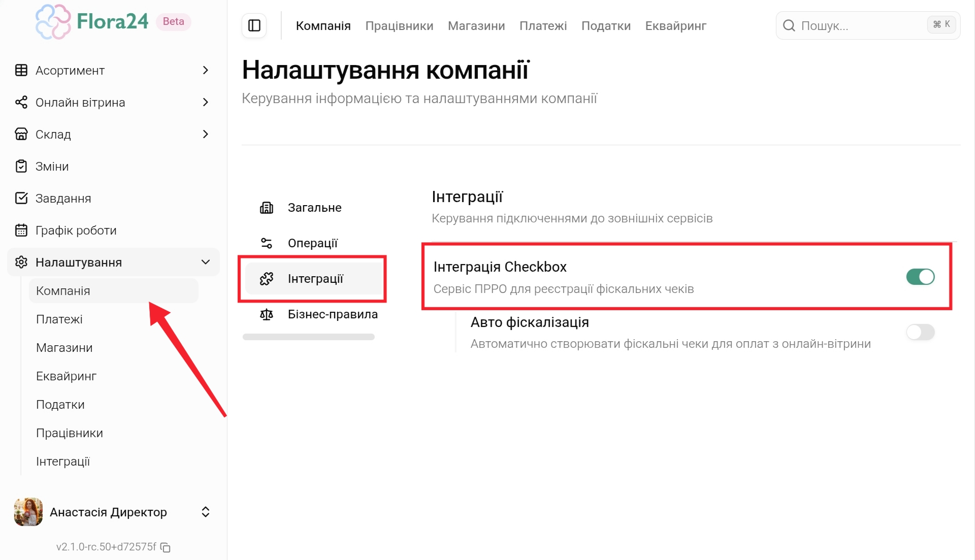975x560 pixels.
Task: Click the Зміни clipboard icon
Action: click(x=21, y=167)
